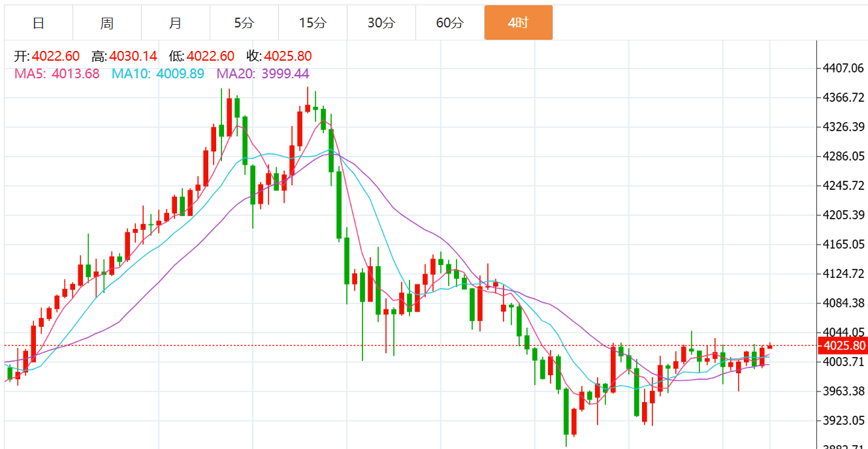Click the MA10 value 4009.89
Image resolution: width=868 pixels, height=449 pixels.
pos(180,74)
